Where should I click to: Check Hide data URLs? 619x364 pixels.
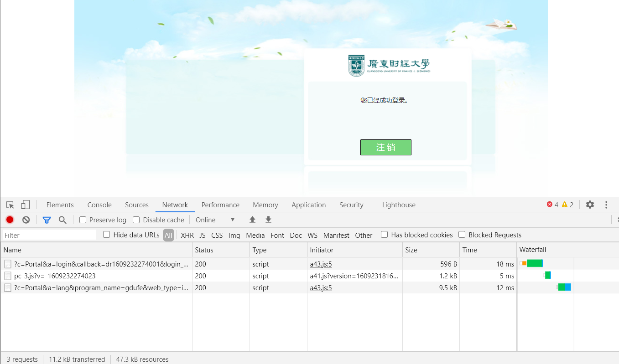[x=106, y=235]
